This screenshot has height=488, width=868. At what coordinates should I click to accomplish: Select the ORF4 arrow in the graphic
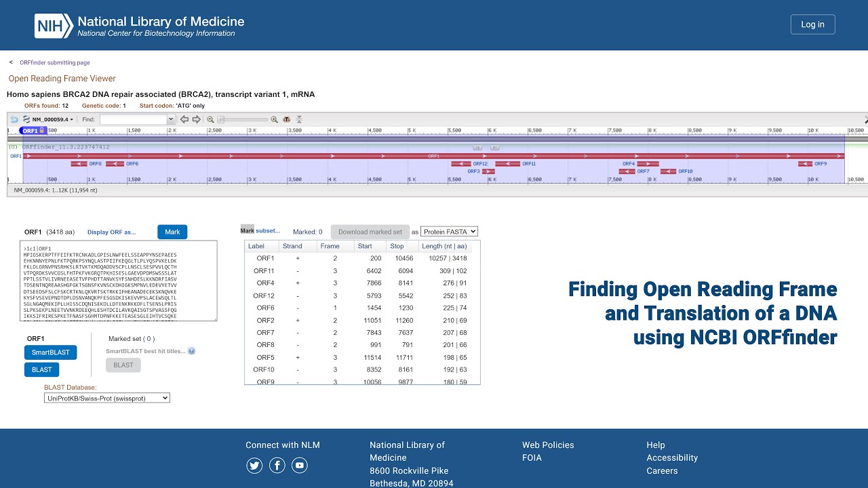[648, 163]
